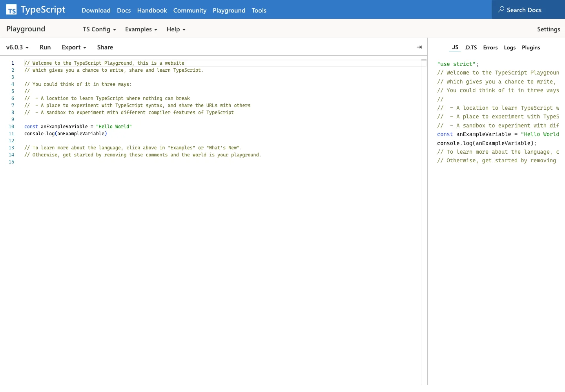Screen dimensions: 565x392
Task: Click console.log line in JS output
Action: 487,143
